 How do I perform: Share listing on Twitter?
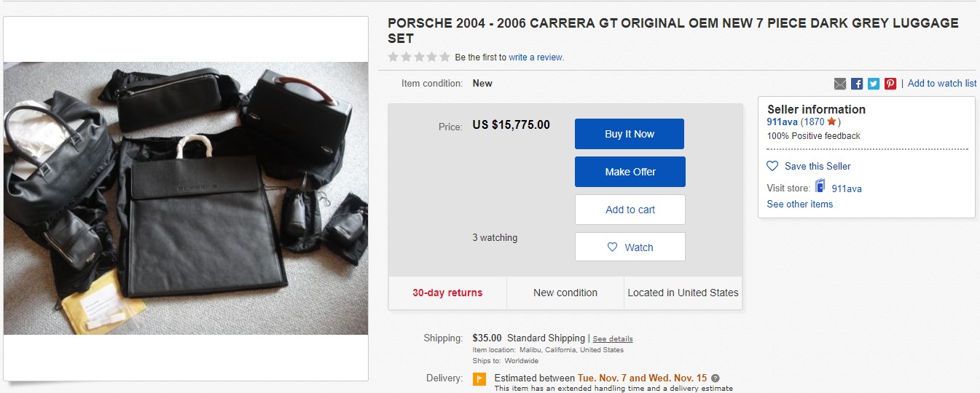[874, 84]
